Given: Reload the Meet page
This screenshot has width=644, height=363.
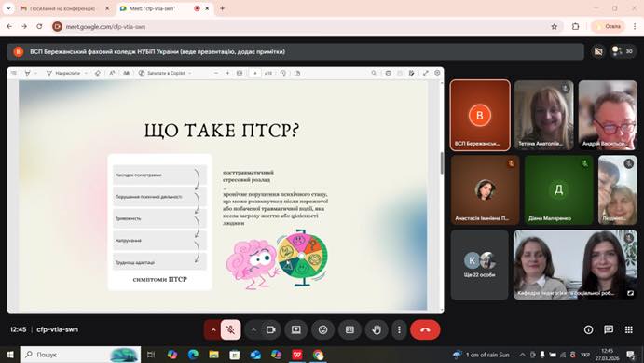Looking at the screenshot, I should coord(39,26).
